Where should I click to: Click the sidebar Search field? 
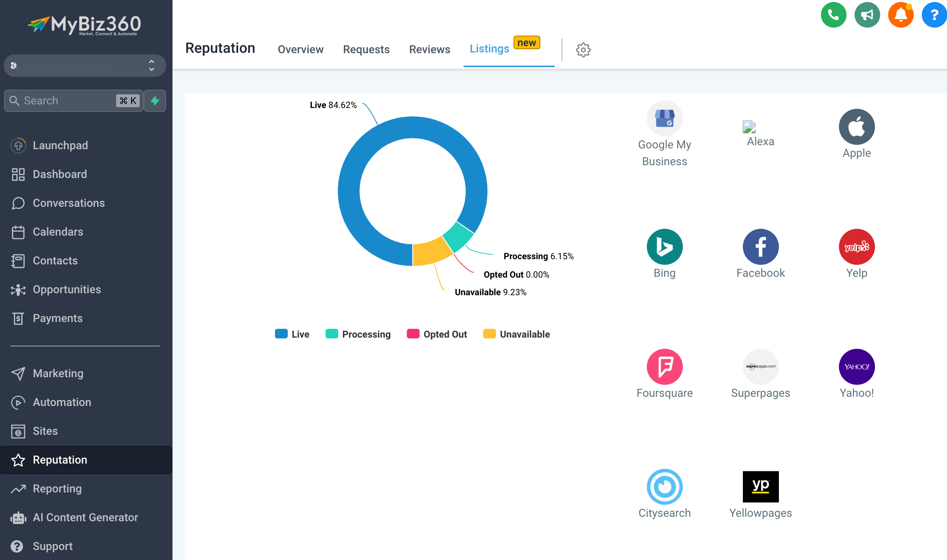click(x=68, y=101)
